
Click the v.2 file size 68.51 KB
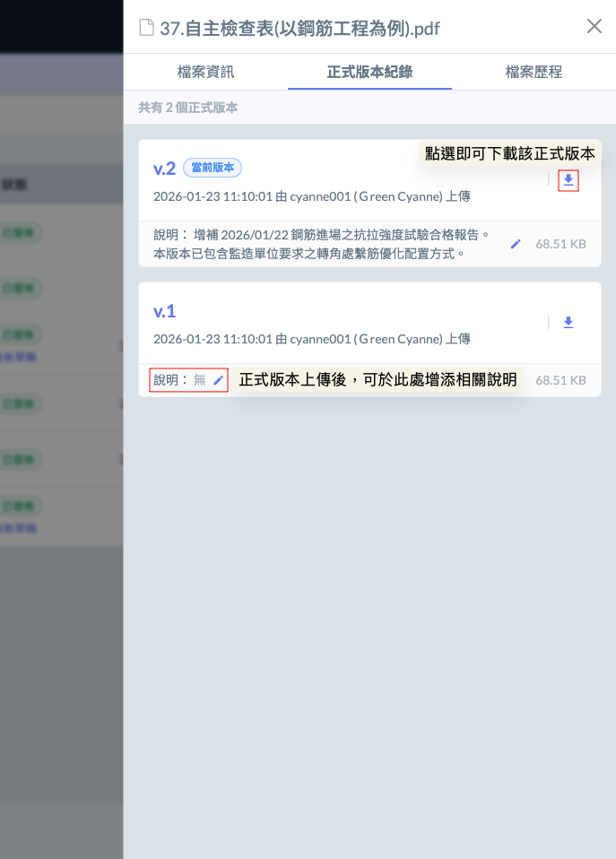pyautogui.click(x=560, y=244)
